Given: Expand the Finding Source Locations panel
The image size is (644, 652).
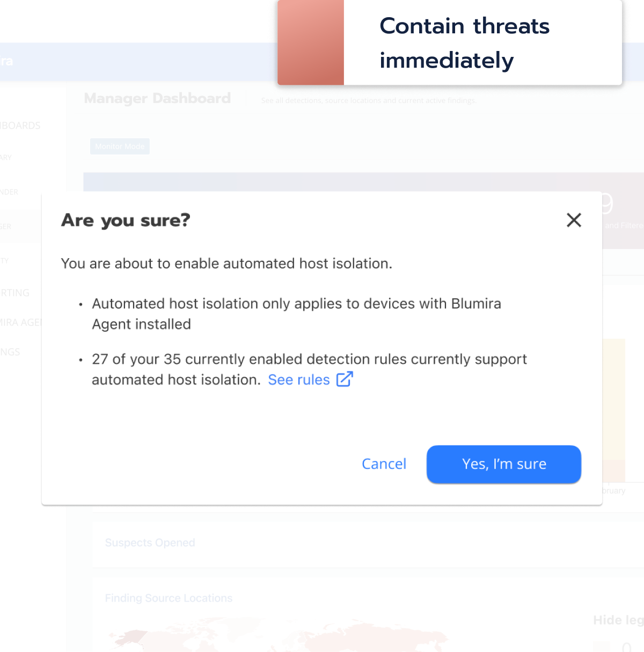Looking at the screenshot, I should tap(169, 598).
